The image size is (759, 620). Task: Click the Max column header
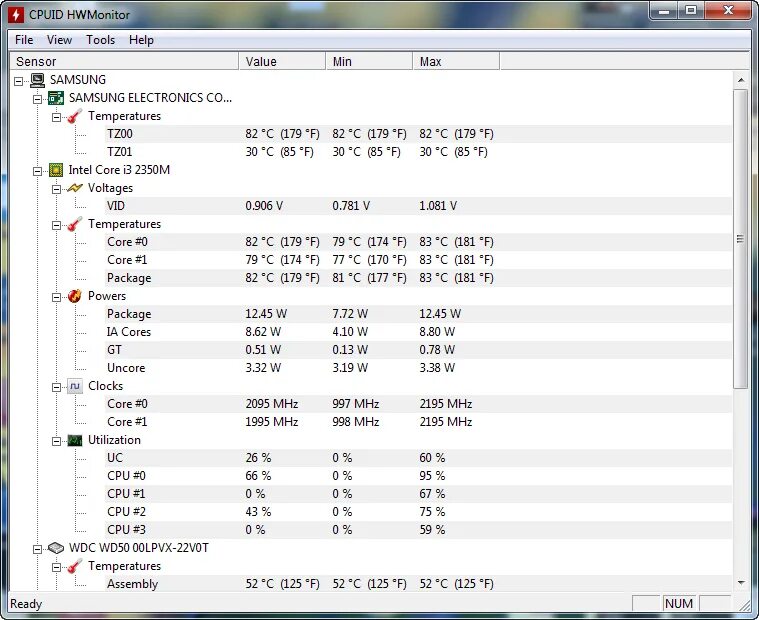(x=456, y=61)
